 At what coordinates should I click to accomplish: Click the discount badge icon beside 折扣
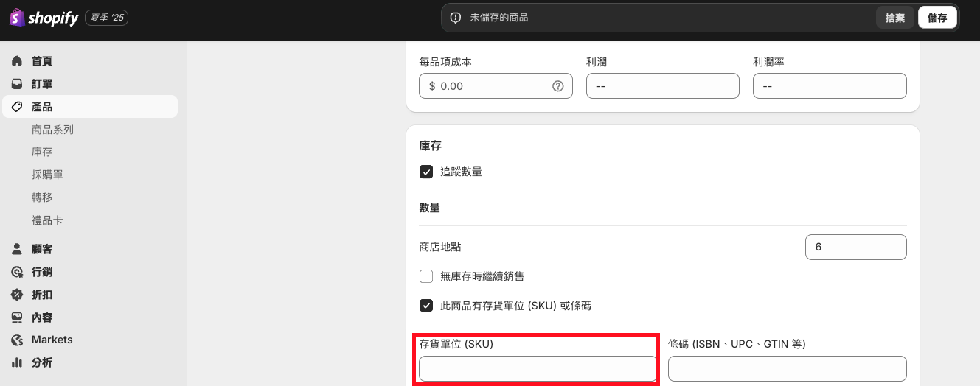(17, 295)
